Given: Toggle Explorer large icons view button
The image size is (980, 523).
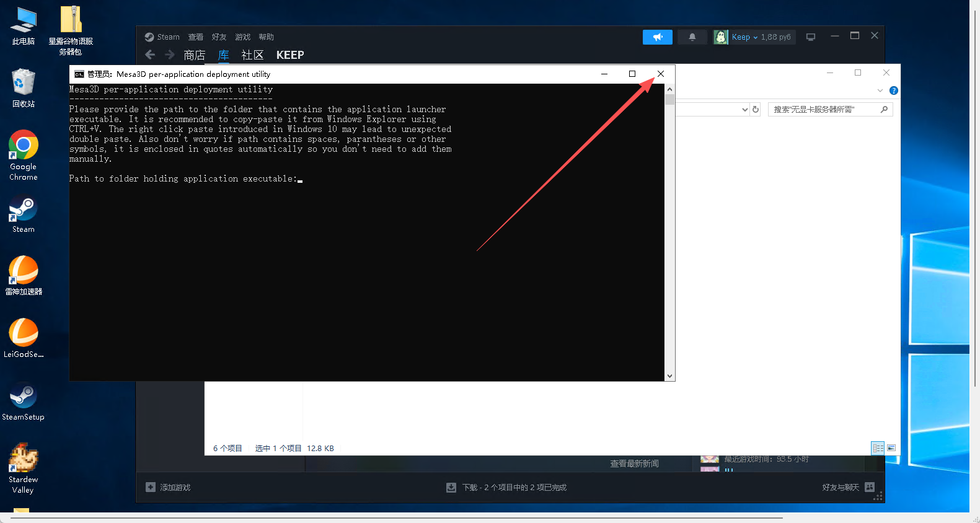Looking at the screenshot, I should click(891, 448).
